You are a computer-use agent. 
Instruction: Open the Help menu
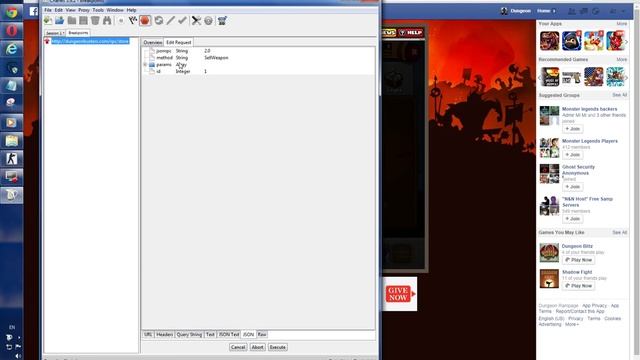click(131, 10)
